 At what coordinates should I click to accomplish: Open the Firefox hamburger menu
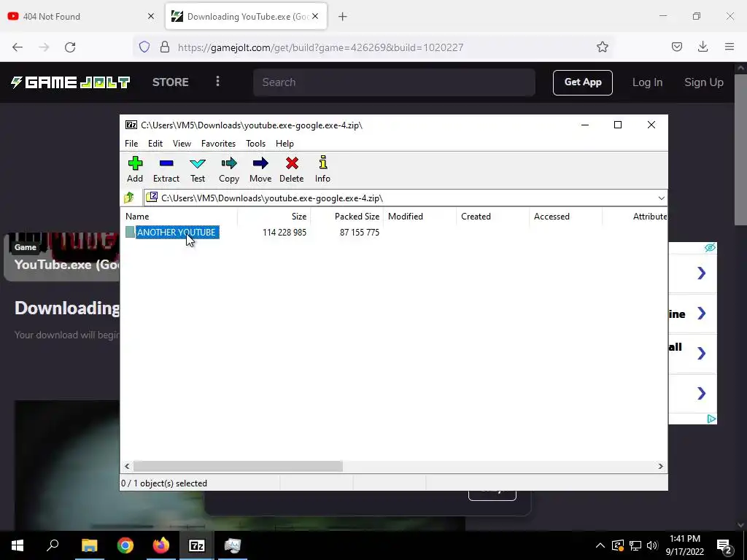(x=729, y=47)
